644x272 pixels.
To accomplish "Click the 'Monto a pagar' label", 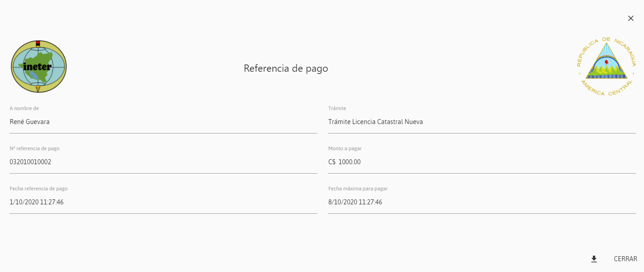I will click(345, 148).
